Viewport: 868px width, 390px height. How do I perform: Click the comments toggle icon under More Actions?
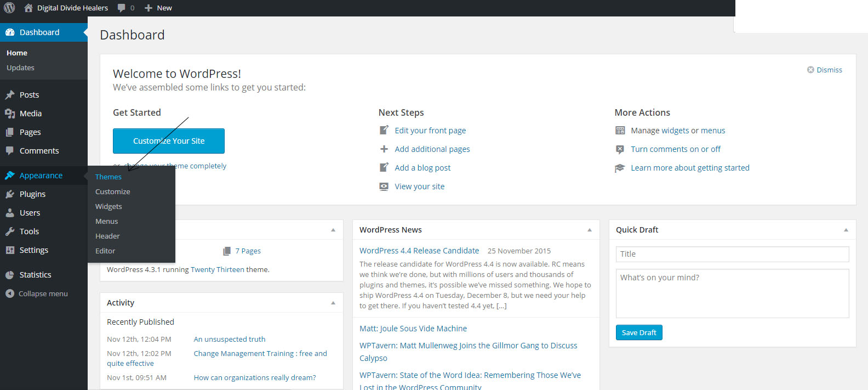pos(620,149)
